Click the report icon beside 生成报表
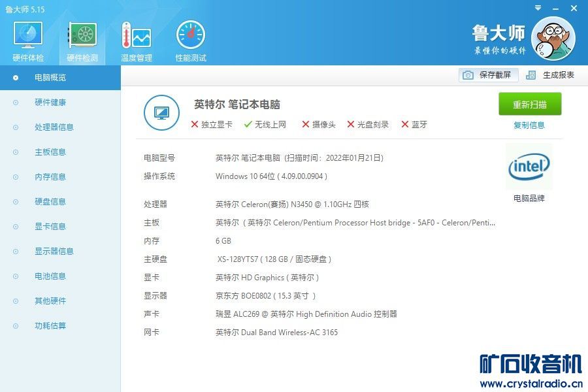Viewport: 588px width, 392px height. click(531, 75)
